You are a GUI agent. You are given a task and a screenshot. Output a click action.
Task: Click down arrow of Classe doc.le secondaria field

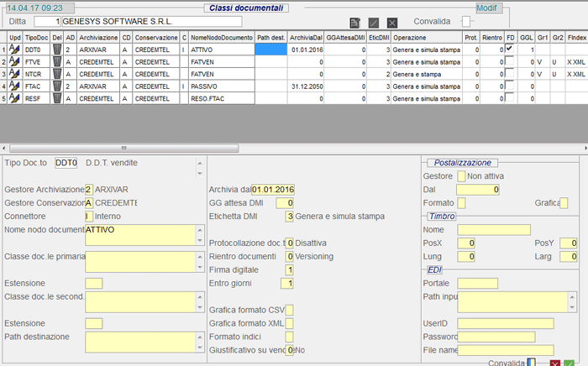(x=200, y=307)
